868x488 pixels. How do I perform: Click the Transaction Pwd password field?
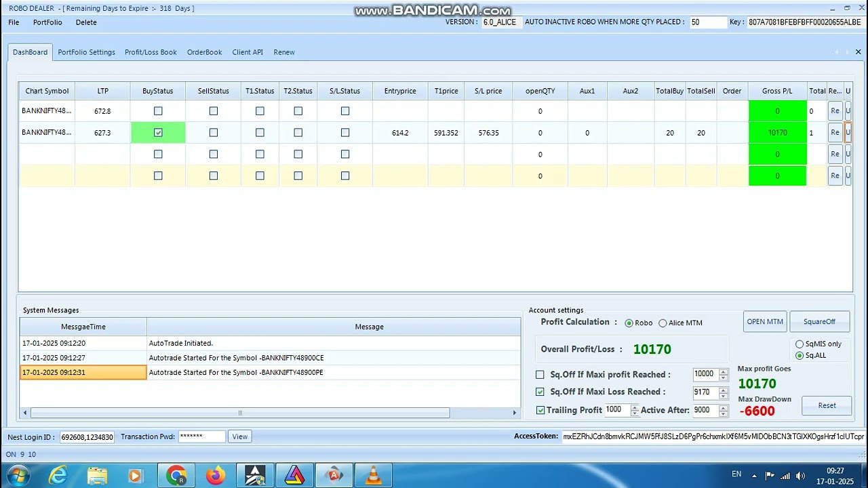coord(201,437)
